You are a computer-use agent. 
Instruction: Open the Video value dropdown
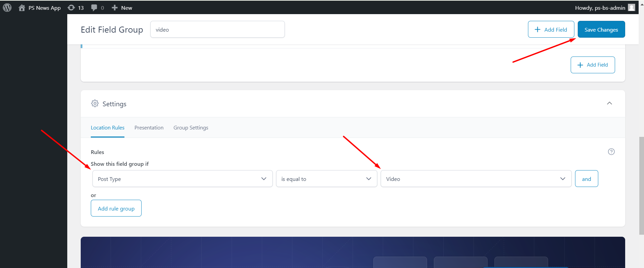476,179
